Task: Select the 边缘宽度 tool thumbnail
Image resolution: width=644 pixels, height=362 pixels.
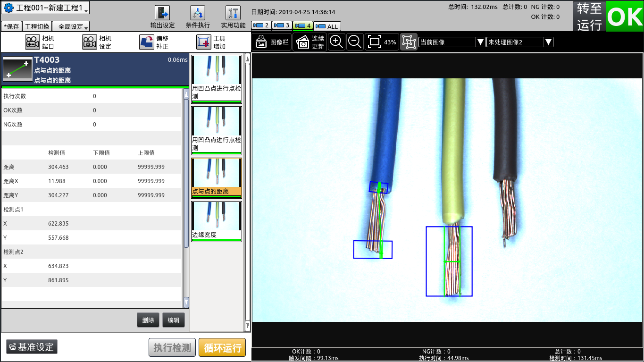Action: [x=217, y=222]
